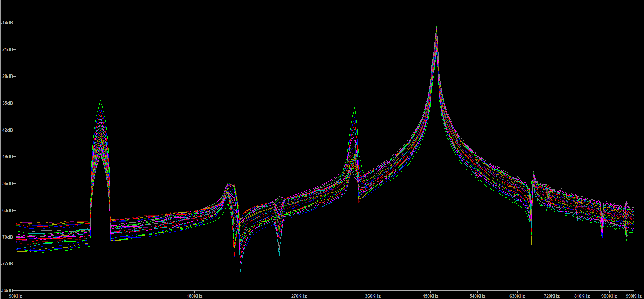
Task: Click the 630KHz axis label
Action: 517,296
